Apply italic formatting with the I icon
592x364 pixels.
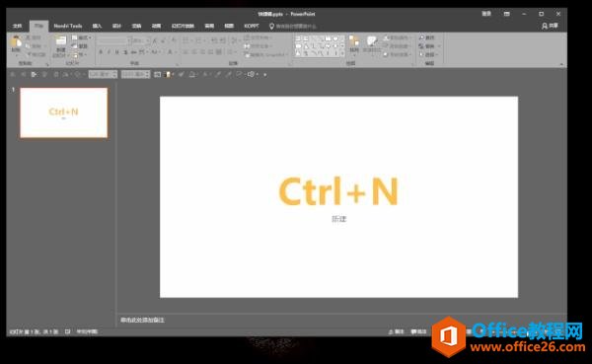pyautogui.click(x=109, y=52)
